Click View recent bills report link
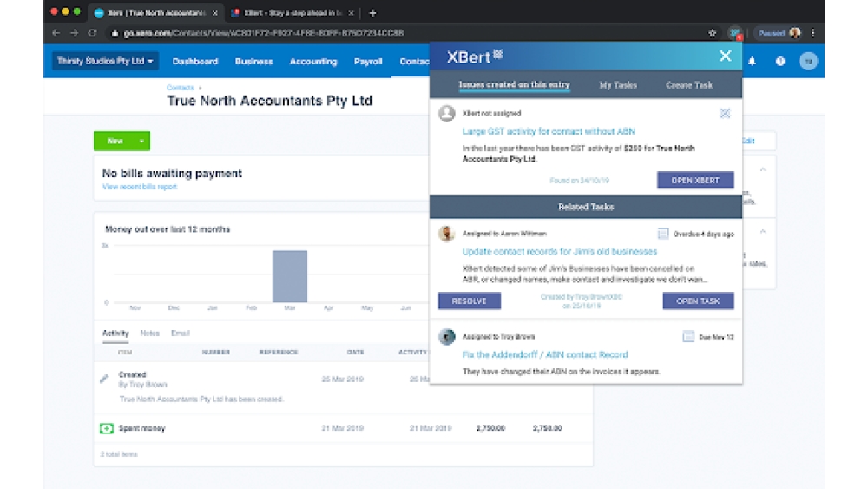Image resolution: width=868 pixels, height=489 pixels. [x=140, y=187]
